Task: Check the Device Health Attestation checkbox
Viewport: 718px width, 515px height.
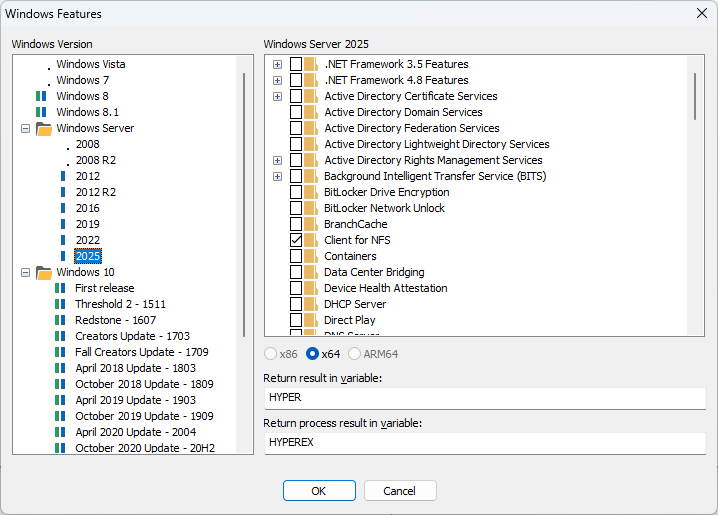Action: tap(296, 288)
